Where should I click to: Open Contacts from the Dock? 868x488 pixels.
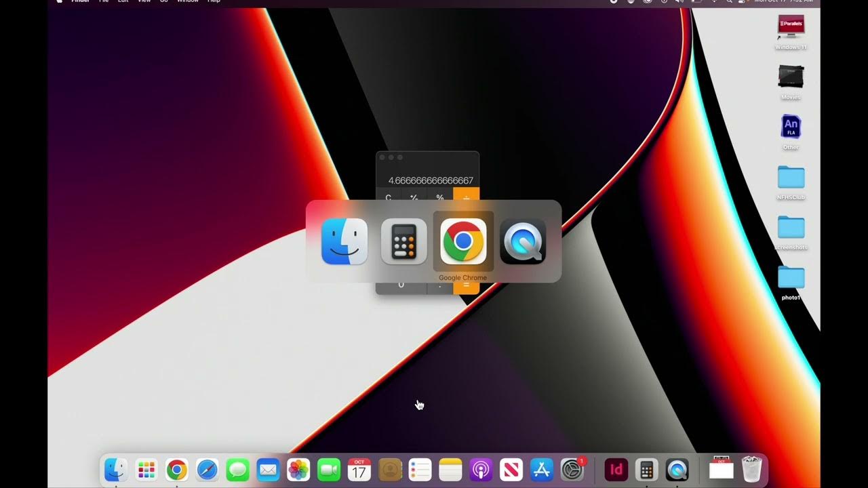point(390,469)
